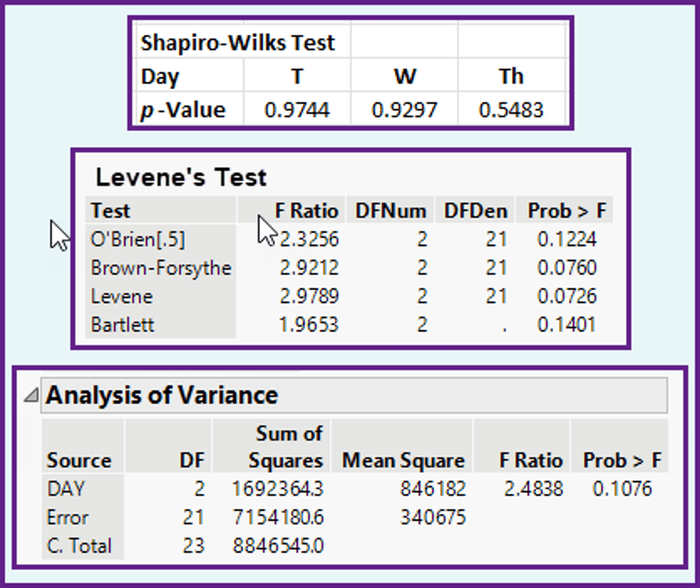Select the C. Total source row label

[79, 545]
